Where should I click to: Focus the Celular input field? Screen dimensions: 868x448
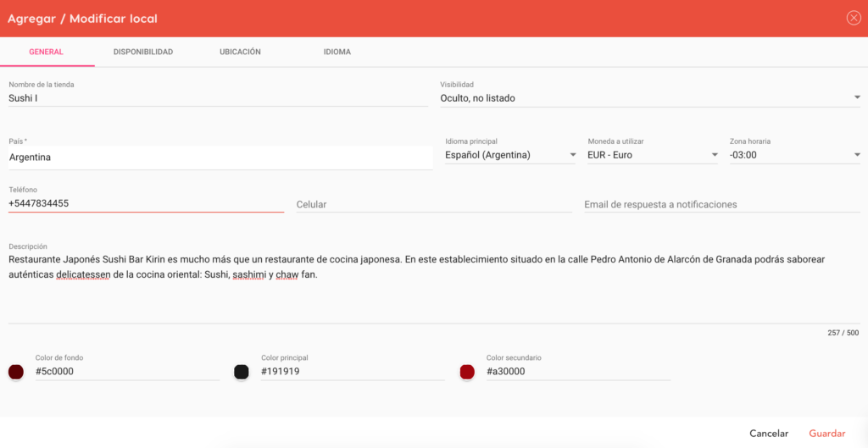[x=434, y=205]
